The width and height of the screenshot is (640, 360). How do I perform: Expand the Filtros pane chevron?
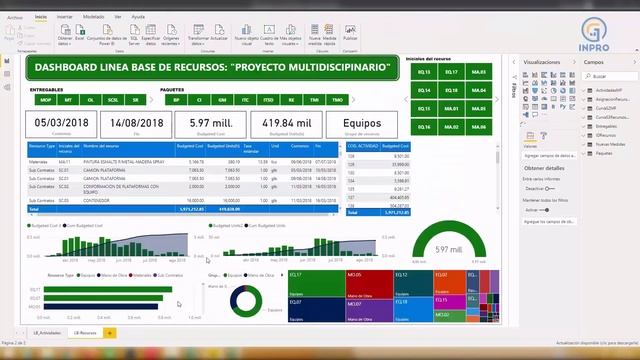click(514, 62)
